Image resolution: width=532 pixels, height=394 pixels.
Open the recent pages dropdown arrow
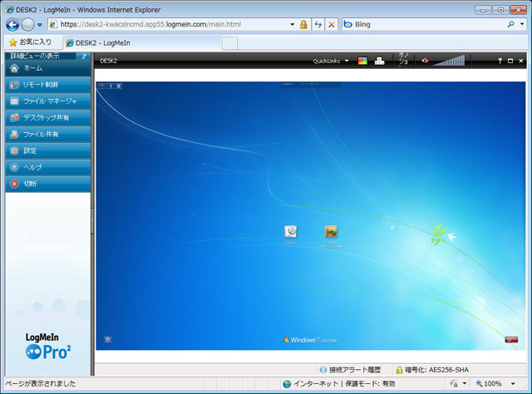39,25
